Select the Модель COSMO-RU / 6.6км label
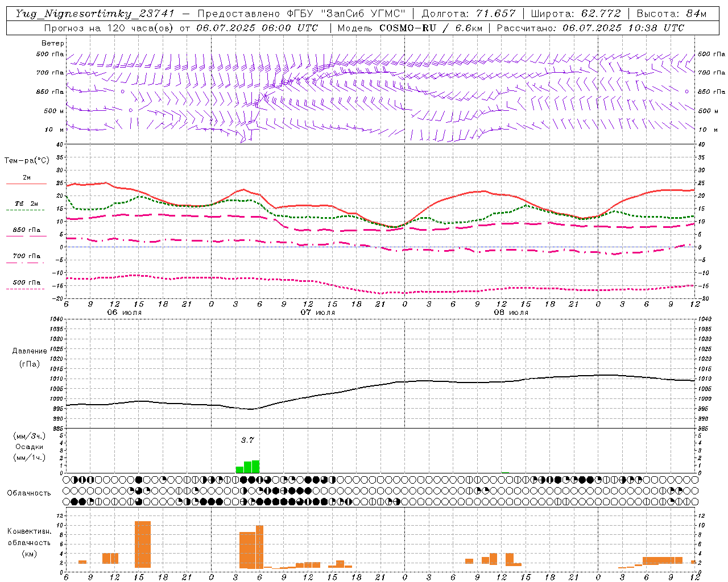Screen dimensions: 728x582 409,28
